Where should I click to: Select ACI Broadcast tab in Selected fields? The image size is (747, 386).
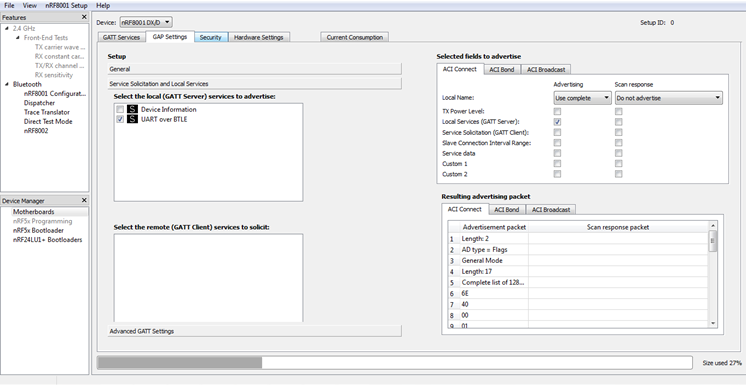tap(546, 70)
